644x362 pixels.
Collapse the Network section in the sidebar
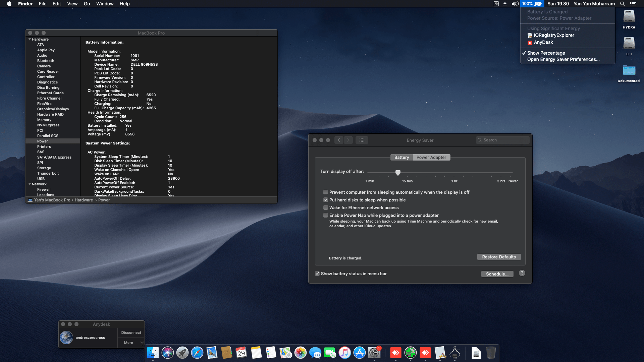[30, 184]
